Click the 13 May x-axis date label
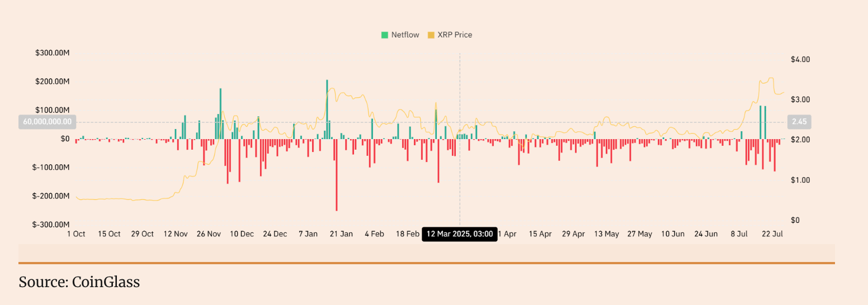The image size is (868, 305). pos(606,234)
